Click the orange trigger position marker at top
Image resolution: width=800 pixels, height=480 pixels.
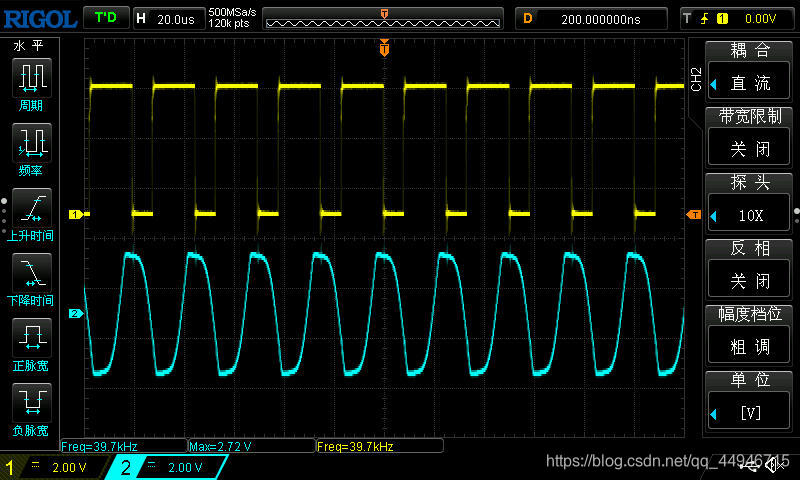point(384,47)
